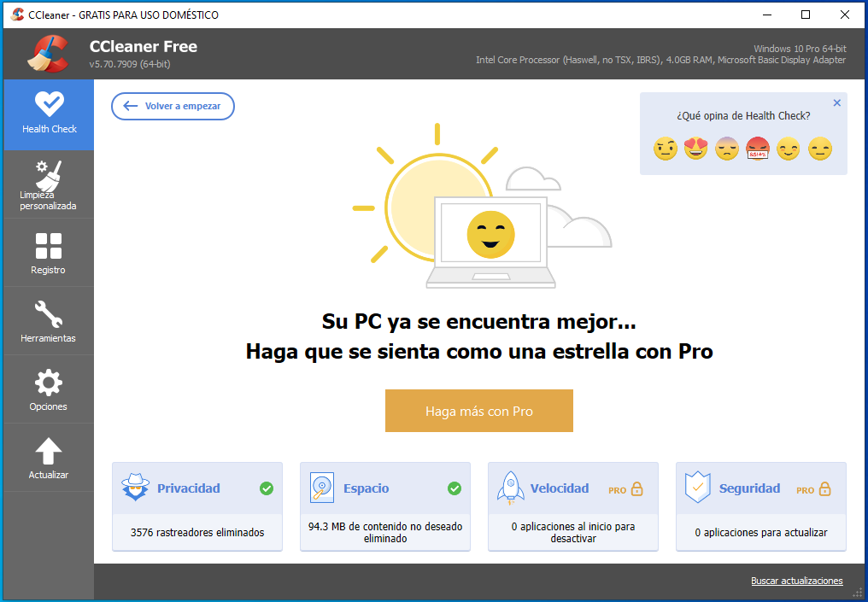Click the PRO lock on Seguridad card
The image size is (868, 602).
tap(813, 489)
